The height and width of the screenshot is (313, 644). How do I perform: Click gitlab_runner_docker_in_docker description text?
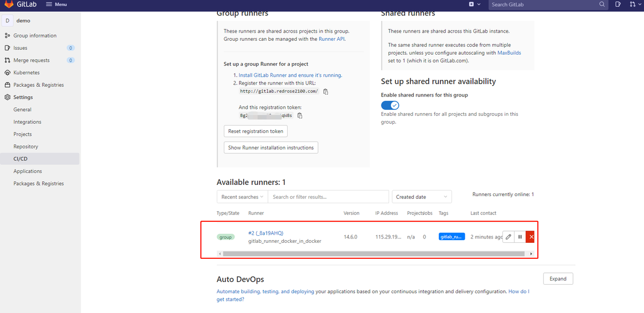[285, 241]
